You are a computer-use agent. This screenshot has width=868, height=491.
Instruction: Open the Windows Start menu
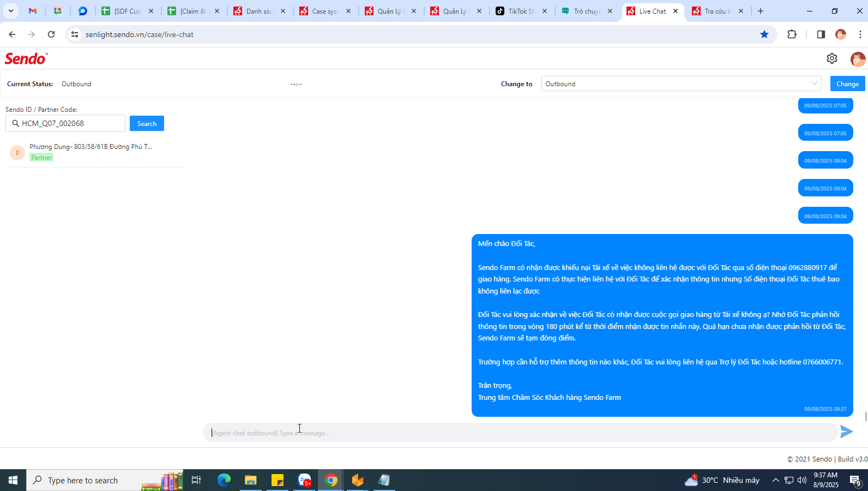[13, 480]
